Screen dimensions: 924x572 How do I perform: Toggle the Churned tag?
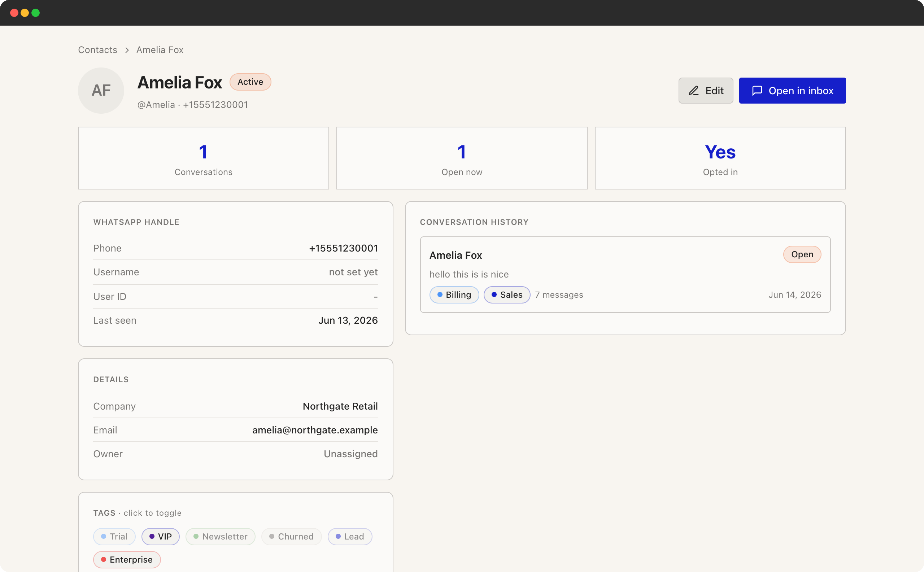[x=291, y=536]
